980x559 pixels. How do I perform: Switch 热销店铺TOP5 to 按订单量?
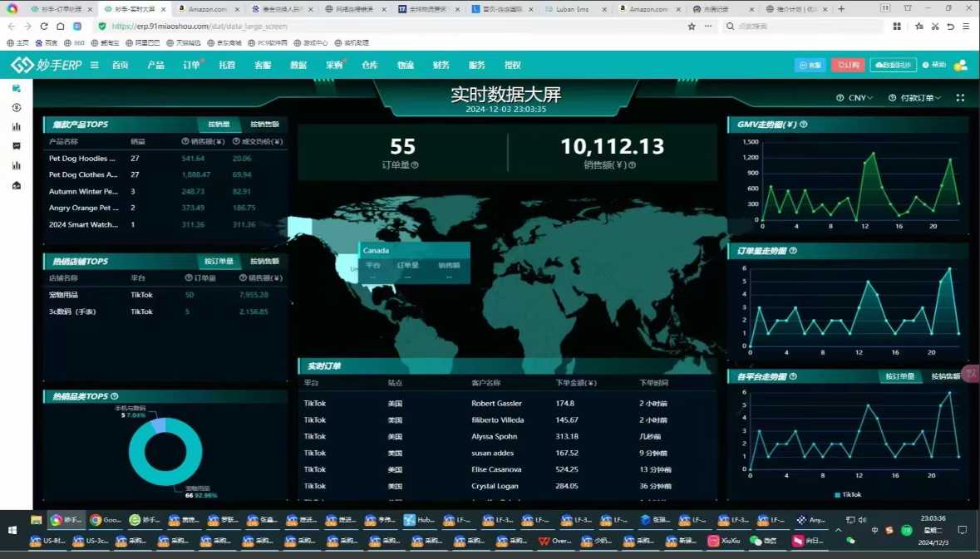coord(219,261)
